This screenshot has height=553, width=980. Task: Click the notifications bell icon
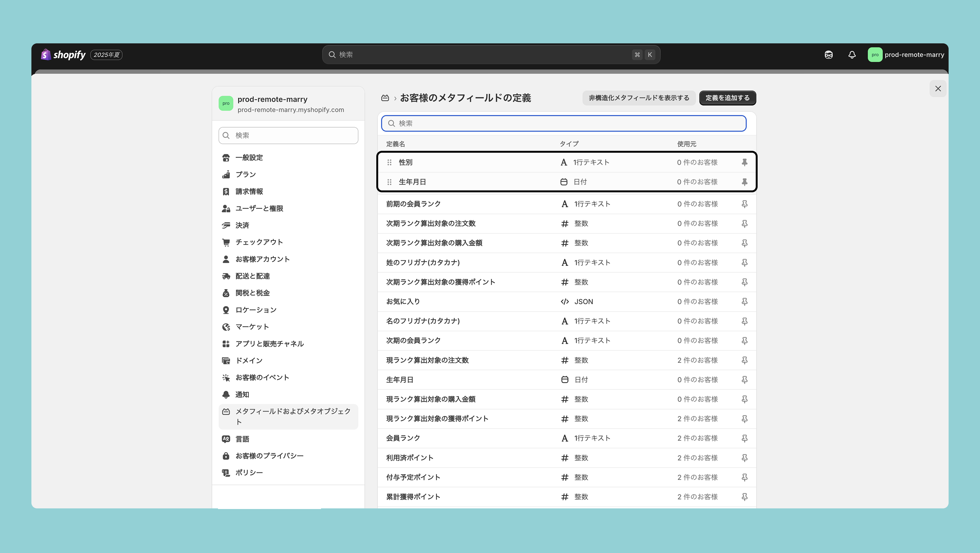coord(852,55)
